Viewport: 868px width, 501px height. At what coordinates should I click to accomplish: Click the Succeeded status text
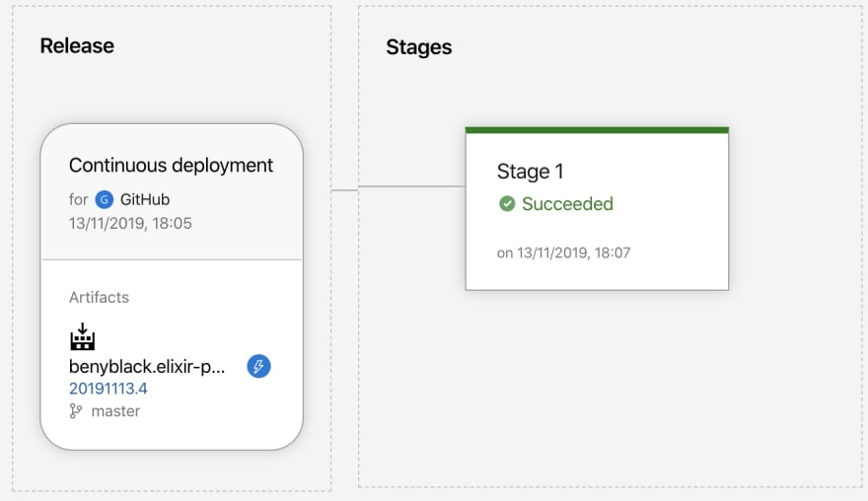[567, 204]
